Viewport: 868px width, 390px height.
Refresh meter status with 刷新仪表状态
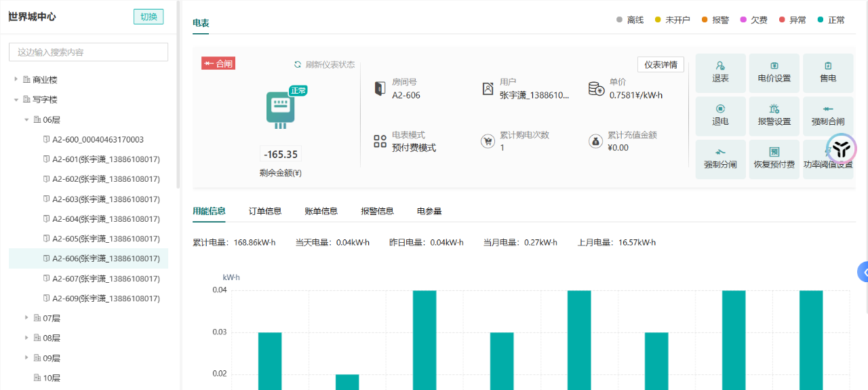324,64
